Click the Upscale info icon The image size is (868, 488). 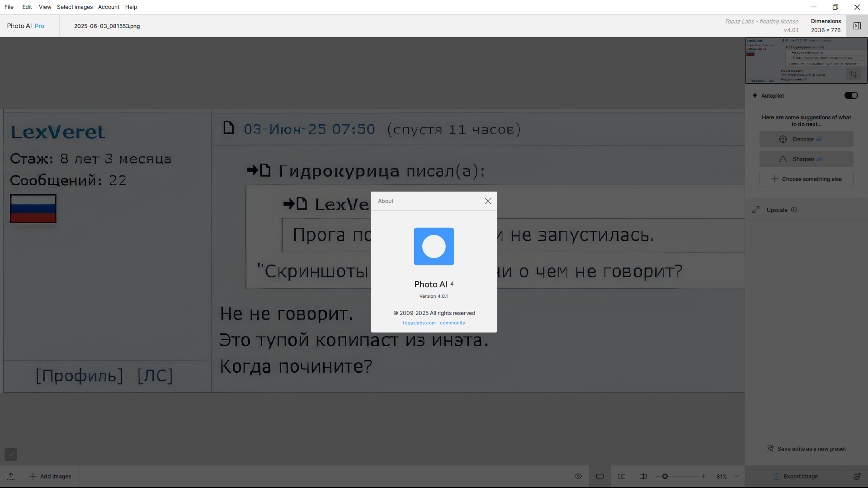click(x=794, y=210)
